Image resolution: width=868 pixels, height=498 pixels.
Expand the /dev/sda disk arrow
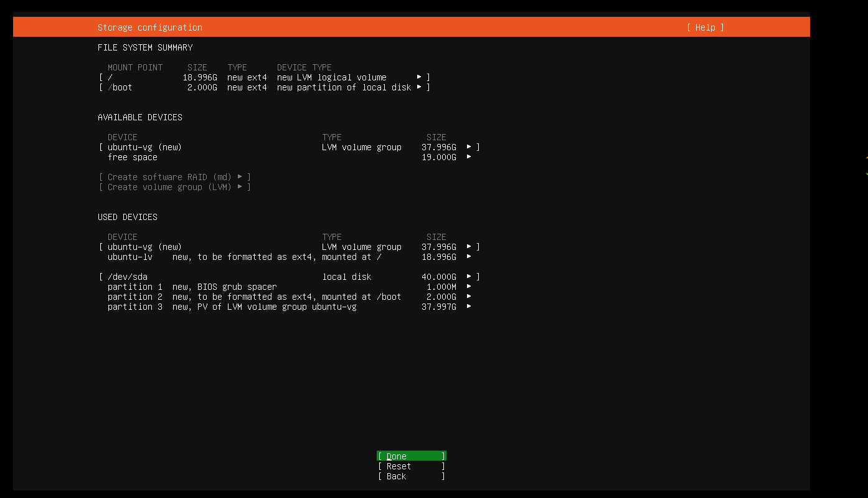[469, 277]
